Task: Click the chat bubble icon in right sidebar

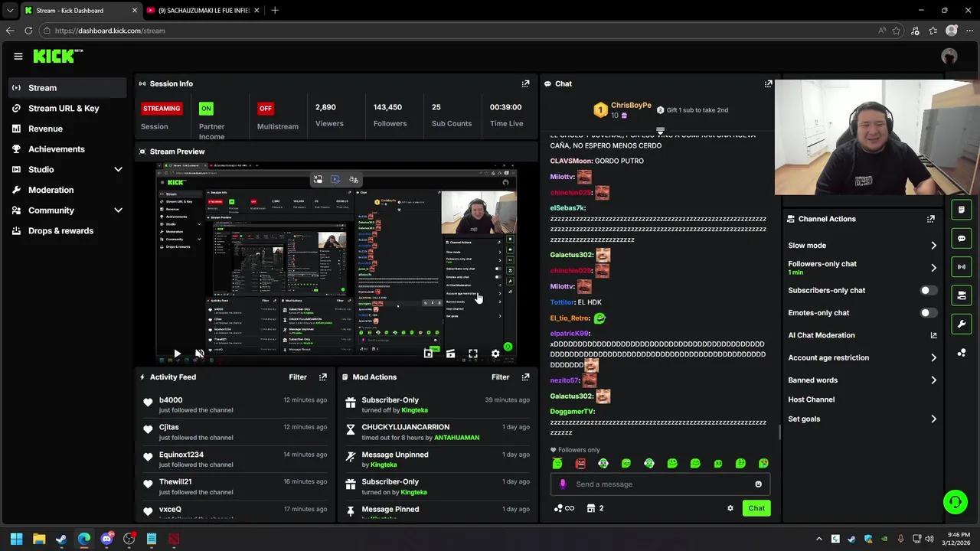Action: [962, 238]
